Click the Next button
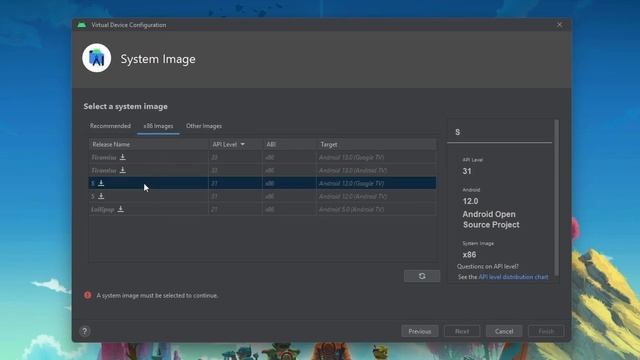This screenshot has height=360, width=640. 462,331
